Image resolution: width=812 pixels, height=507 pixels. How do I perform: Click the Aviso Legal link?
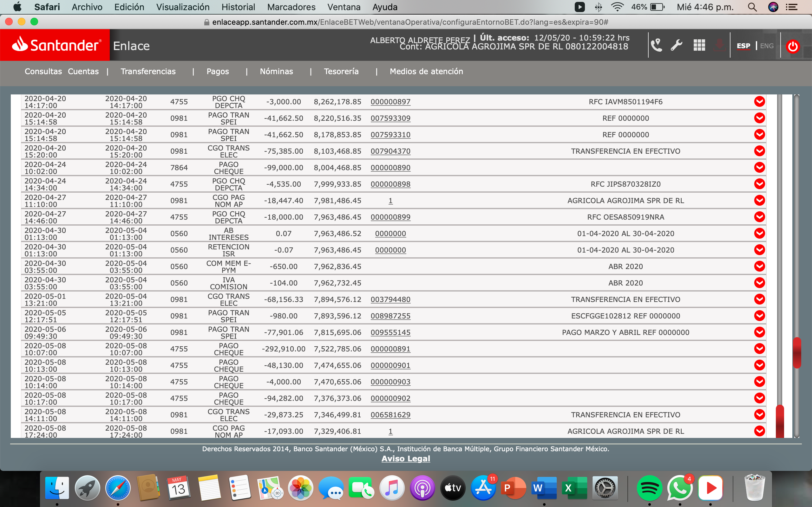point(406,459)
